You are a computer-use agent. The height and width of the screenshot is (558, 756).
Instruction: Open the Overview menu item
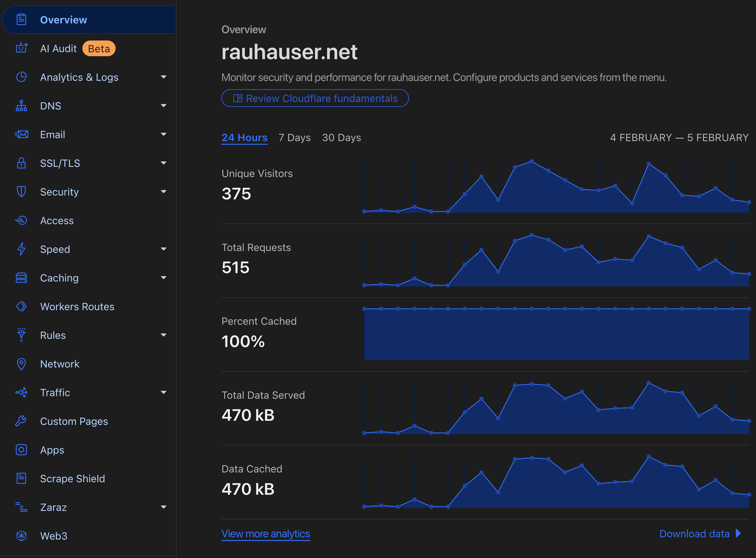tap(89, 20)
